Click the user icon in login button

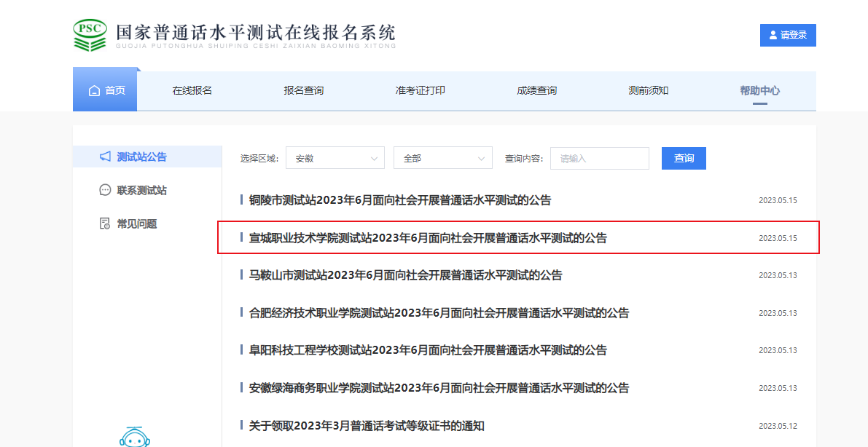click(x=773, y=36)
